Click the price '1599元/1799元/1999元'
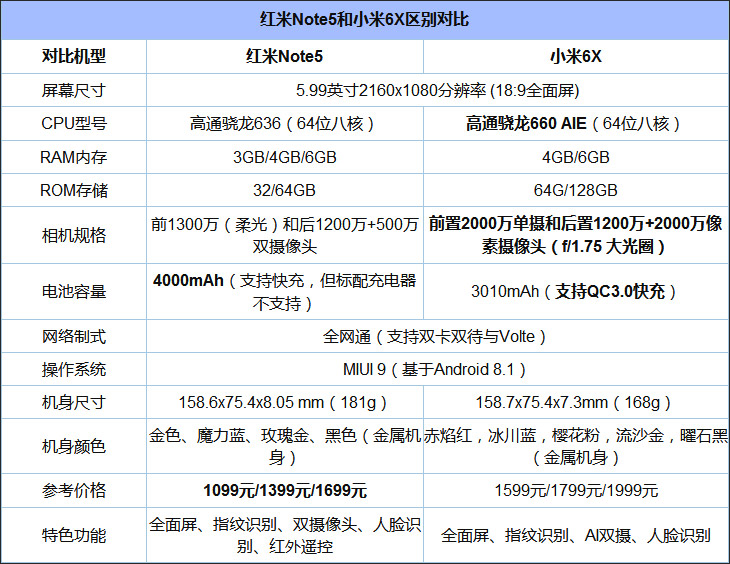 point(576,490)
